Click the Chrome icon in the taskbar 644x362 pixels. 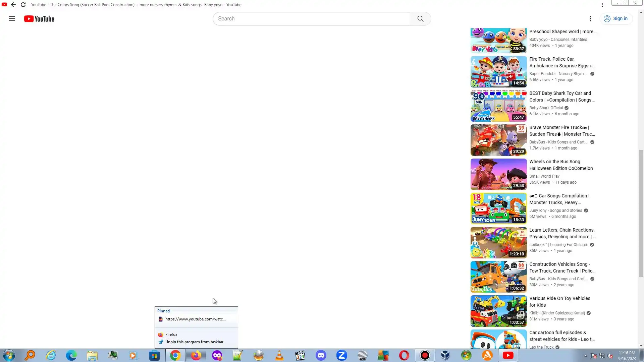point(175,355)
